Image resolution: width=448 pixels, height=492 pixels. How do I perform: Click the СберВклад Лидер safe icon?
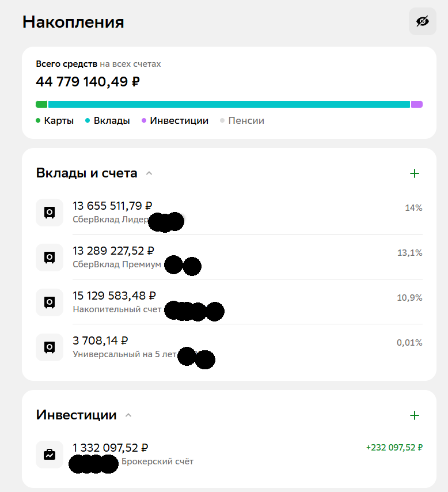50,213
